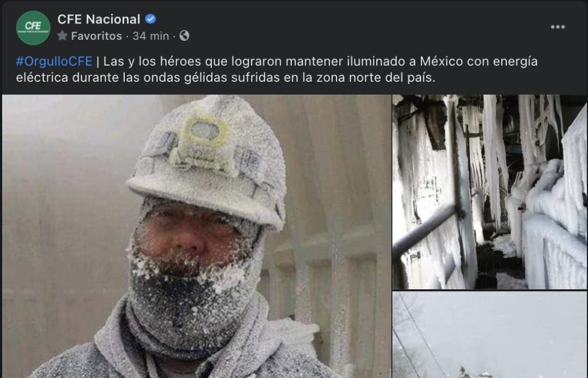Follow the #OrgulloCFE hashtag
588x378 pixels.
[x=54, y=61]
